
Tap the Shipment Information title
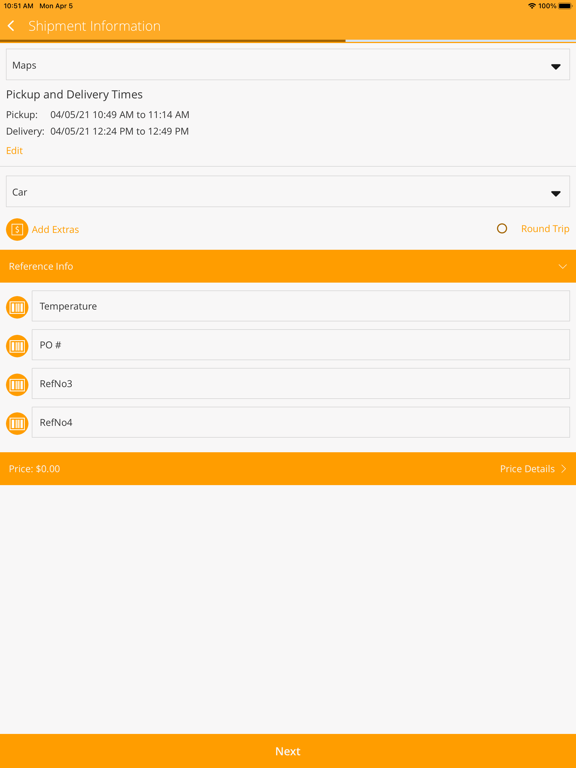pos(95,26)
